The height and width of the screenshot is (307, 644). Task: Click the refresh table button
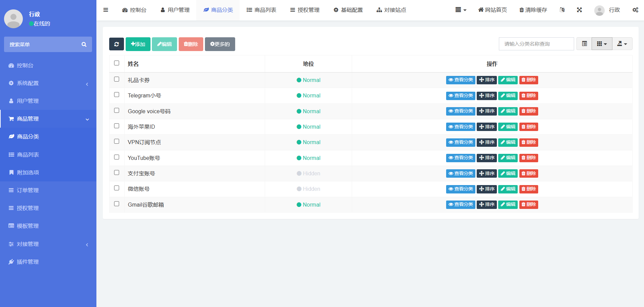(117, 44)
